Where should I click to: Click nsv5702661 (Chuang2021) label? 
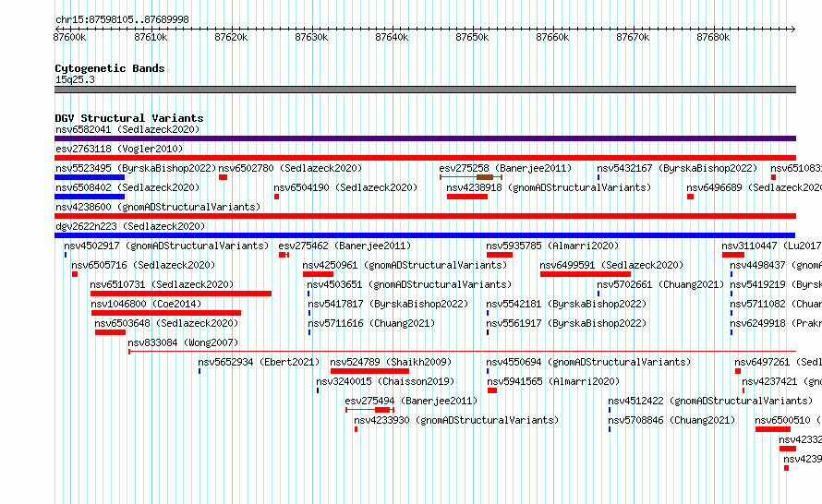(660, 284)
